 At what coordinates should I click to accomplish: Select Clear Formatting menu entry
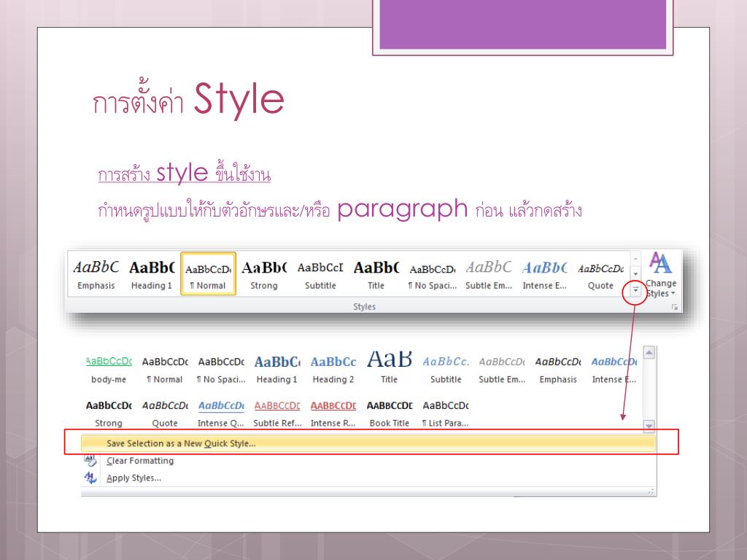pos(140,461)
